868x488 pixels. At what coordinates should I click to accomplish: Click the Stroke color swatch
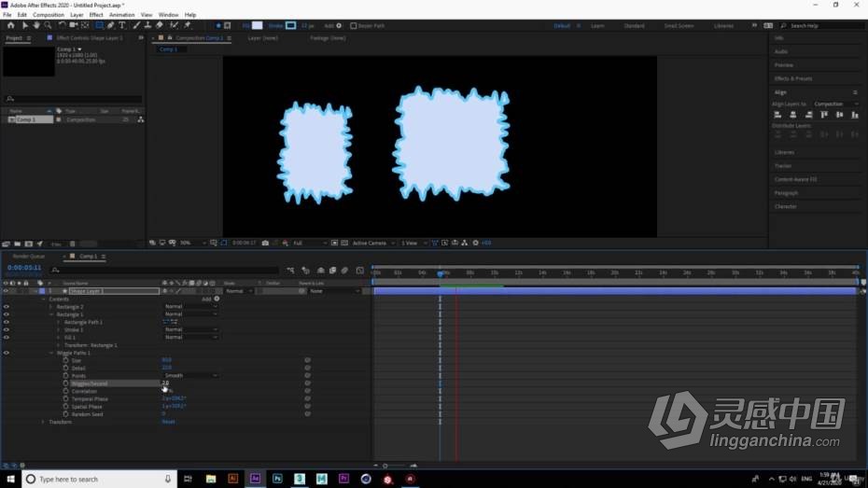point(290,25)
